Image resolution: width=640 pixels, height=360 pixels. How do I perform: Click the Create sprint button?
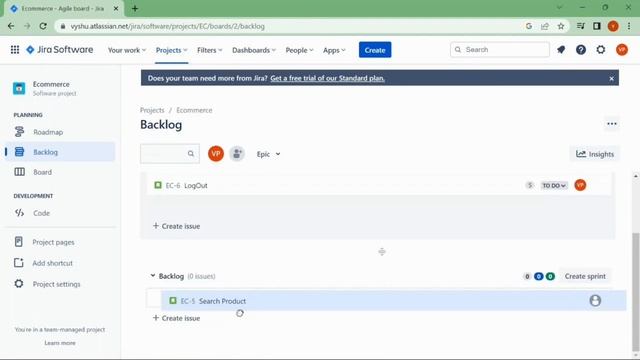(x=585, y=276)
